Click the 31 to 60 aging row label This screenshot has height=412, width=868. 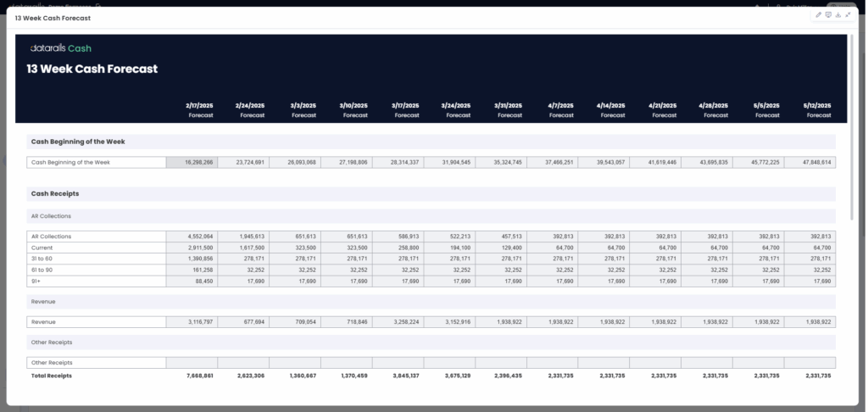[x=42, y=258]
